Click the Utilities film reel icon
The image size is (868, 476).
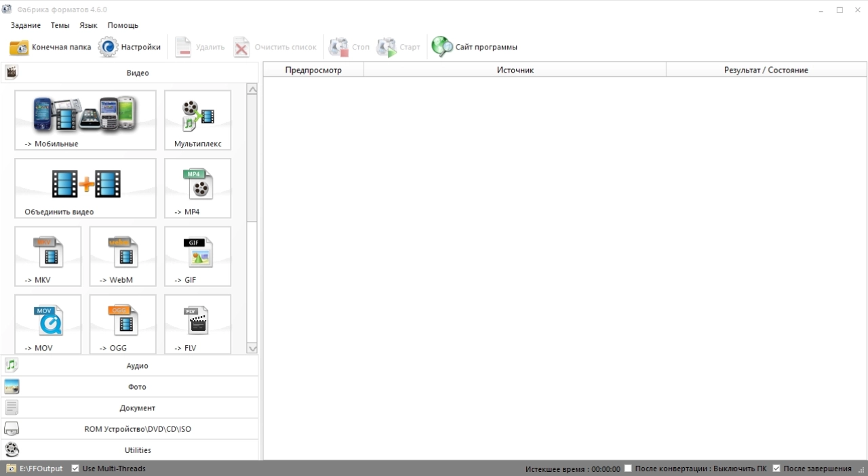[12, 450]
